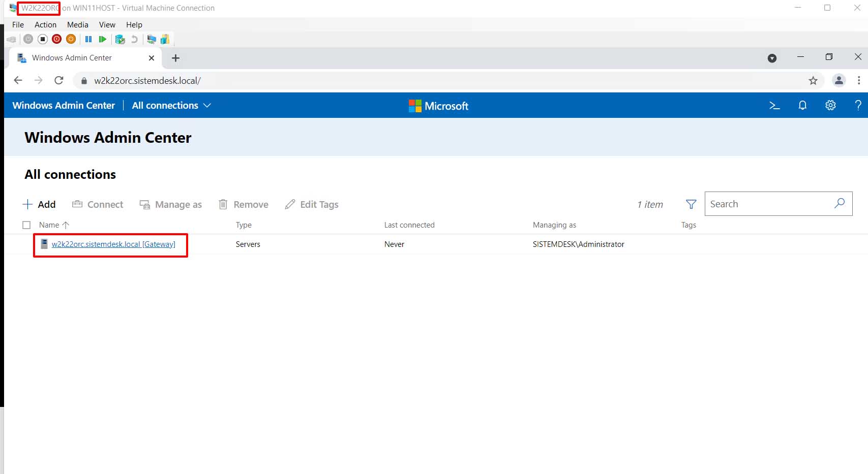
Task: Click the Revert arrow icon
Action: coord(134,39)
